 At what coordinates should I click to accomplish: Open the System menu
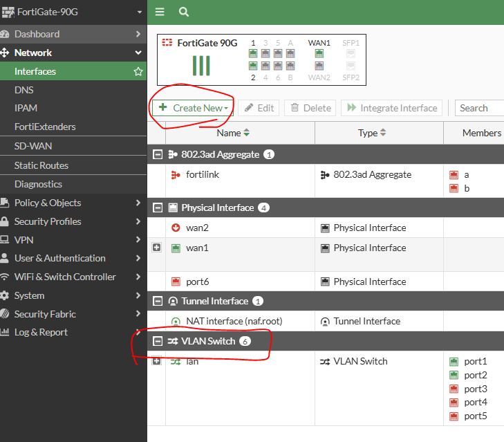73,295
